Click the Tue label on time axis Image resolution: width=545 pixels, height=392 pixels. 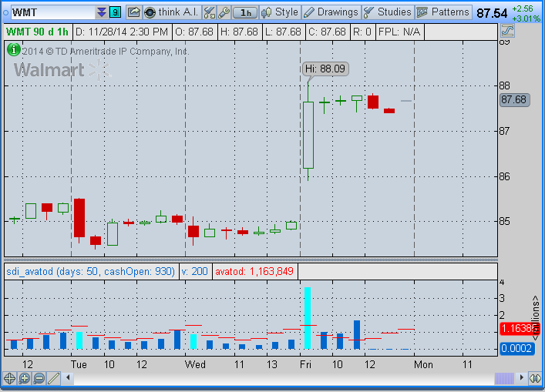[79, 364]
